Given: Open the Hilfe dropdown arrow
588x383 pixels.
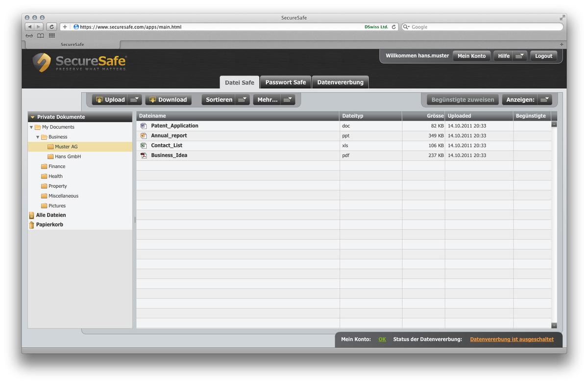Looking at the screenshot, I should [520, 56].
